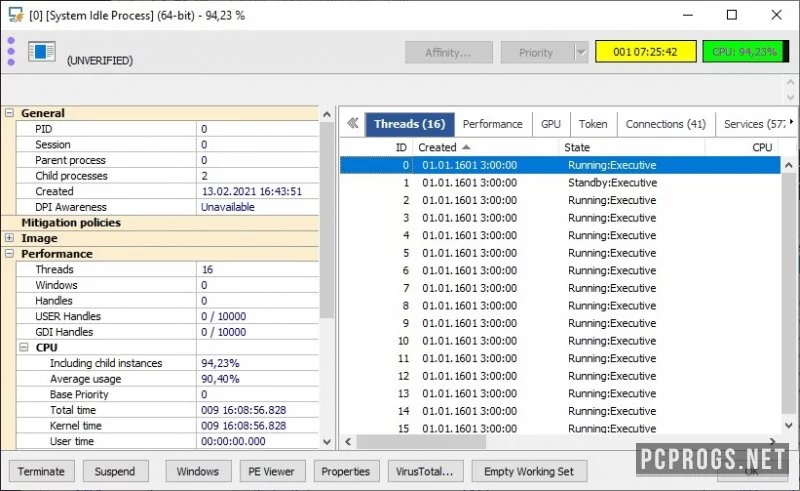Select the Kernel time row
Screen dimensions: 800x491
pos(167,426)
